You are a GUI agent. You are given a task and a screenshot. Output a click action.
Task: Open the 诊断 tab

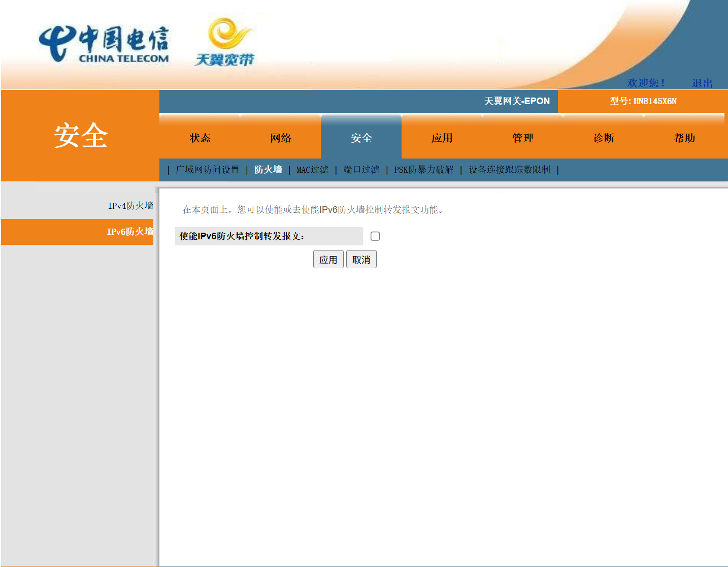click(603, 138)
